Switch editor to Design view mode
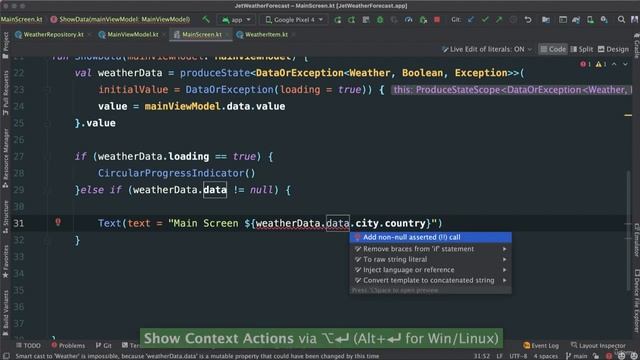The width and height of the screenshot is (640, 360). tap(613, 49)
